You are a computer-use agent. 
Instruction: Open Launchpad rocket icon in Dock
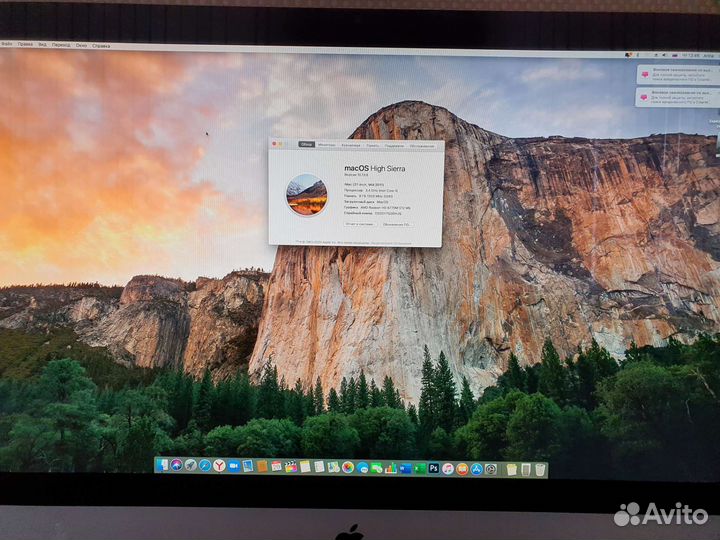pyautogui.click(x=191, y=466)
